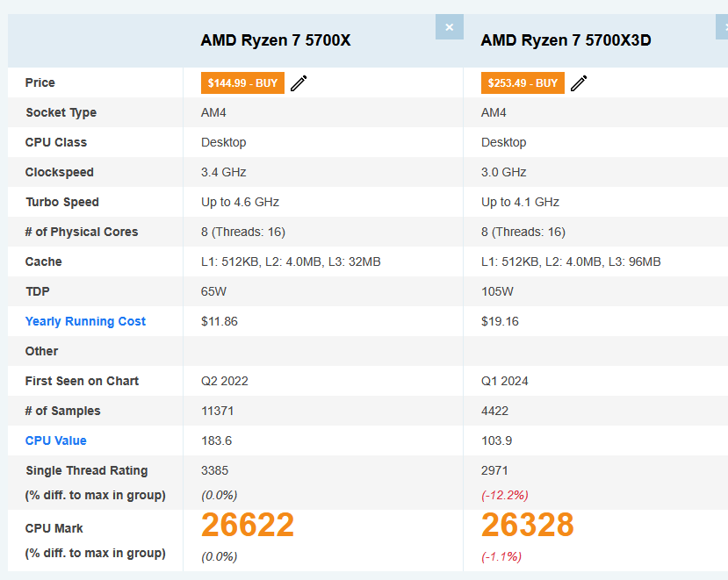Screen dimensions: 728x580
Task: Click the CPU Mark score 26328
Action: click(528, 525)
